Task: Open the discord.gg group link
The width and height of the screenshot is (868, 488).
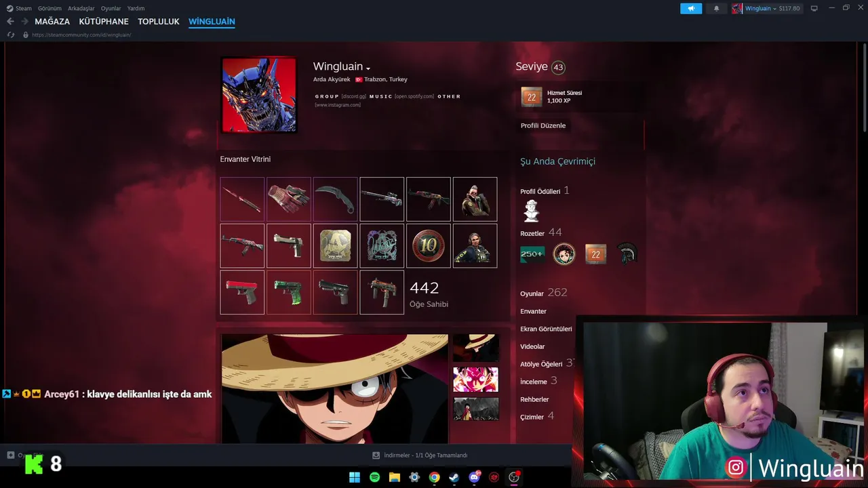Action: [354, 96]
